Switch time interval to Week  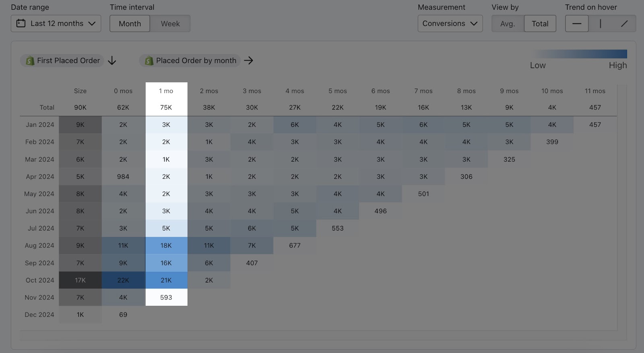[170, 24]
